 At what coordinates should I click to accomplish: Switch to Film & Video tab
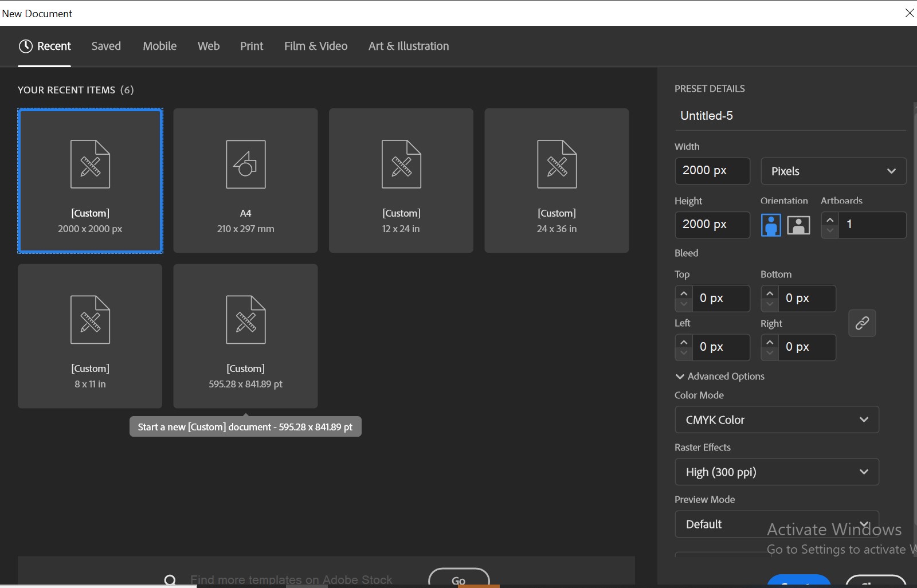tap(316, 46)
